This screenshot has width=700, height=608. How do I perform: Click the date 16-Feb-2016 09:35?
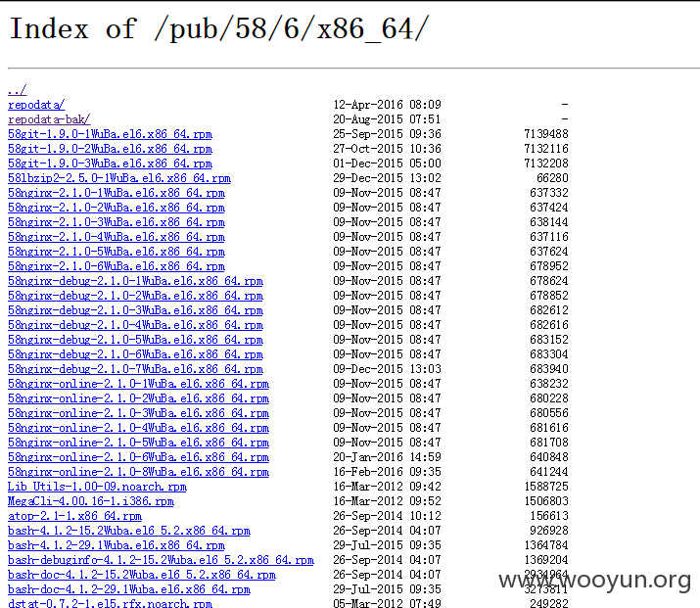pyautogui.click(x=387, y=472)
